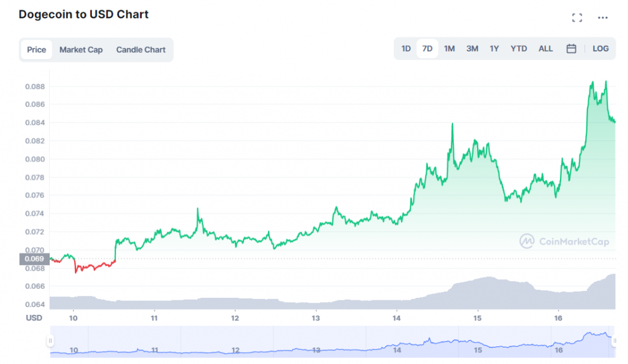Click the highlighted 0.069 price badge
This screenshot has height=364, width=628.
[x=34, y=259]
